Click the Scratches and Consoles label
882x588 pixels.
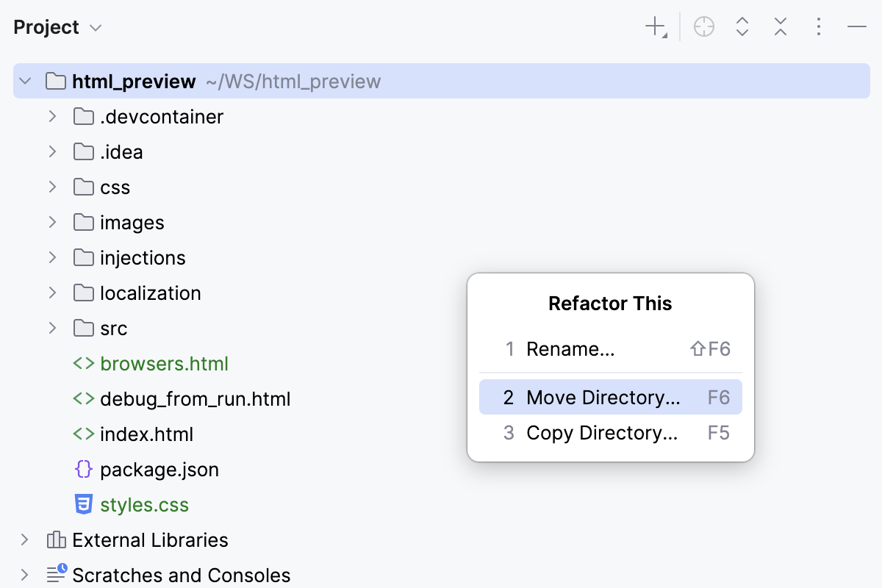click(182, 576)
